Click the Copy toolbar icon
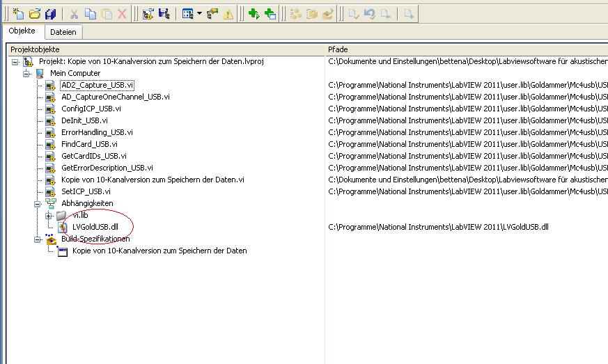 pos(91,14)
